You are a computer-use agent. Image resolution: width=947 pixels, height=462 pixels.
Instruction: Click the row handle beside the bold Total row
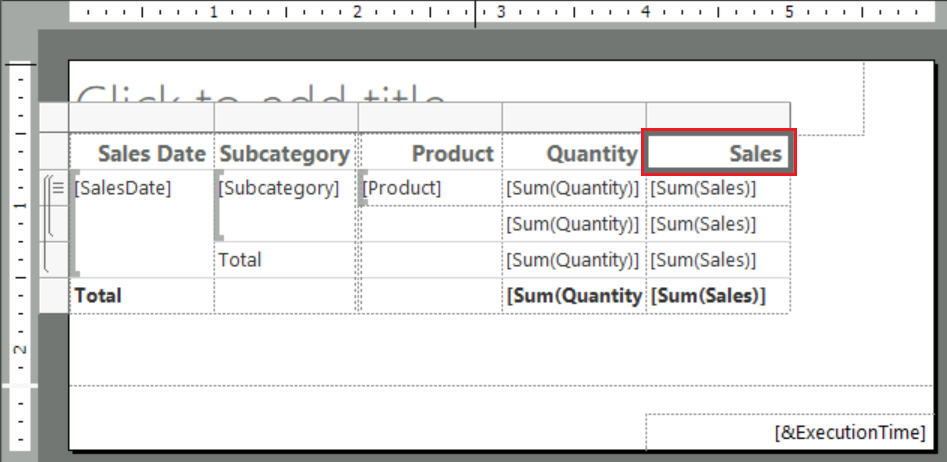click(x=53, y=296)
